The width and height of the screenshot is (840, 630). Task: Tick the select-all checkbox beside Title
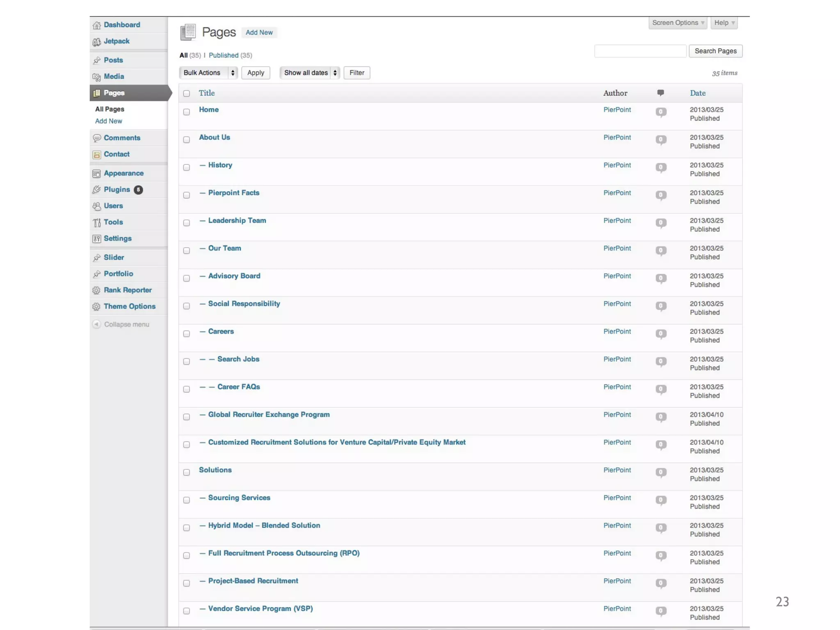point(187,94)
